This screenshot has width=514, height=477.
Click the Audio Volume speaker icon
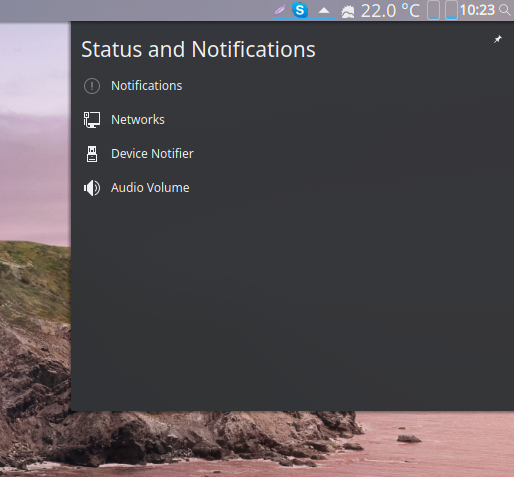(x=92, y=188)
